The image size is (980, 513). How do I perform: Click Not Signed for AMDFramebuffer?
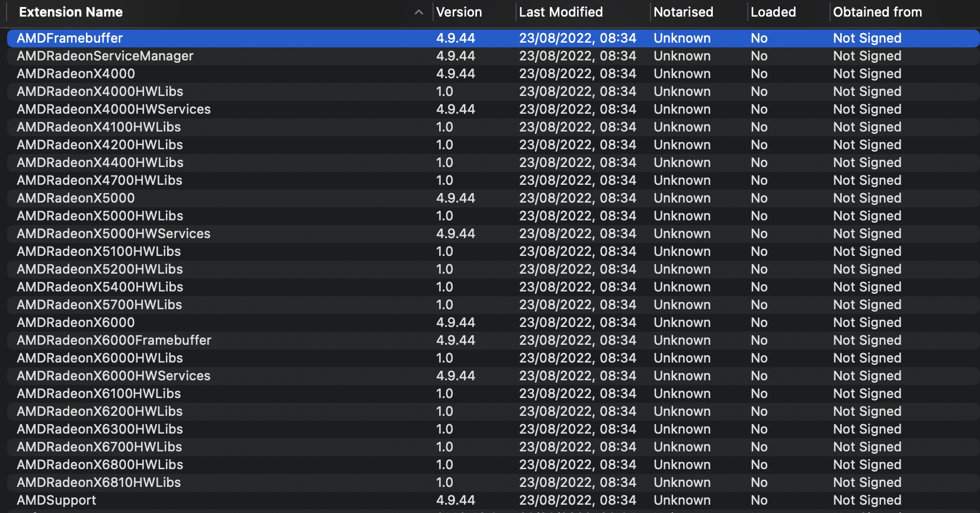[x=867, y=38]
